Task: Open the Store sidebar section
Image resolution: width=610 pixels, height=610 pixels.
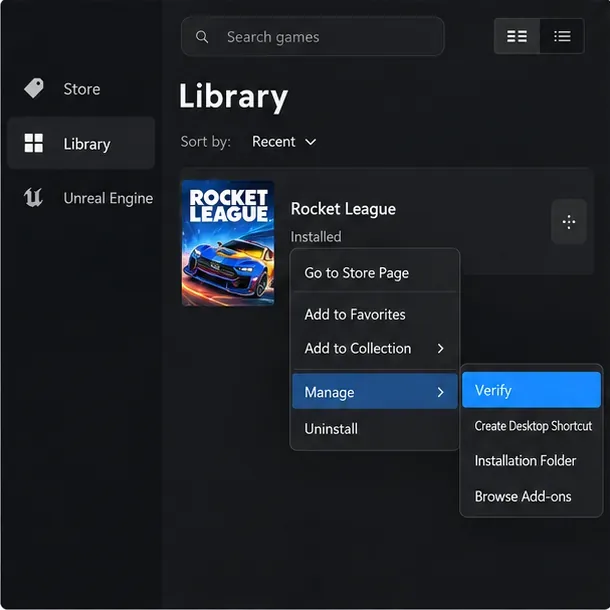Action: 81,89
